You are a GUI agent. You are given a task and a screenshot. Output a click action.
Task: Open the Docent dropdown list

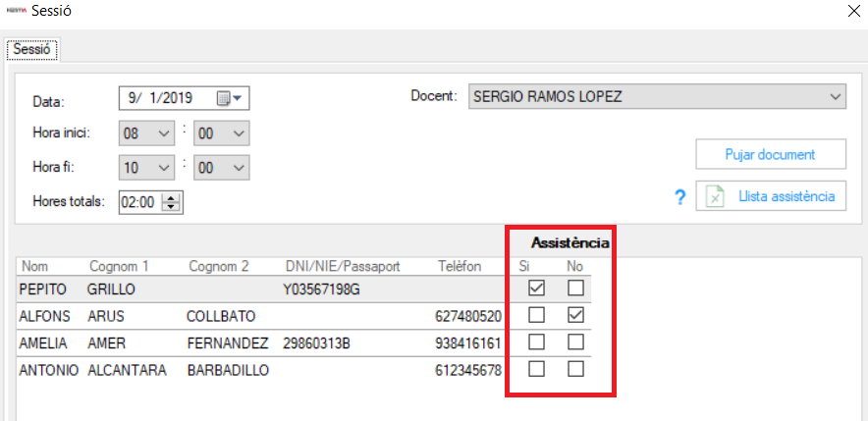point(836,97)
